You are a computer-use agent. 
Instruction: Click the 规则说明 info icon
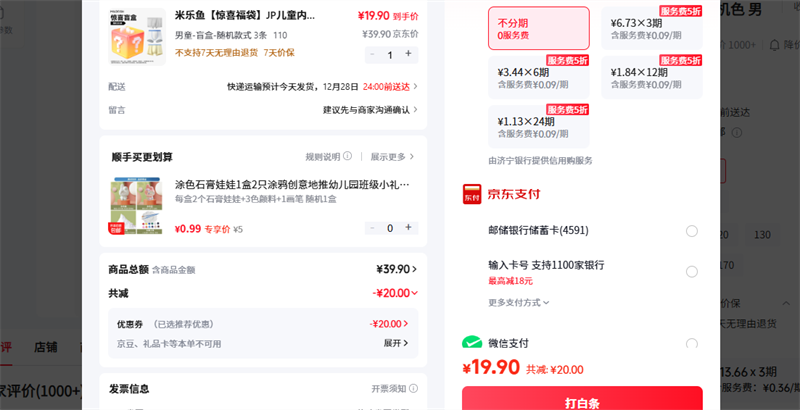pos(348,157)
